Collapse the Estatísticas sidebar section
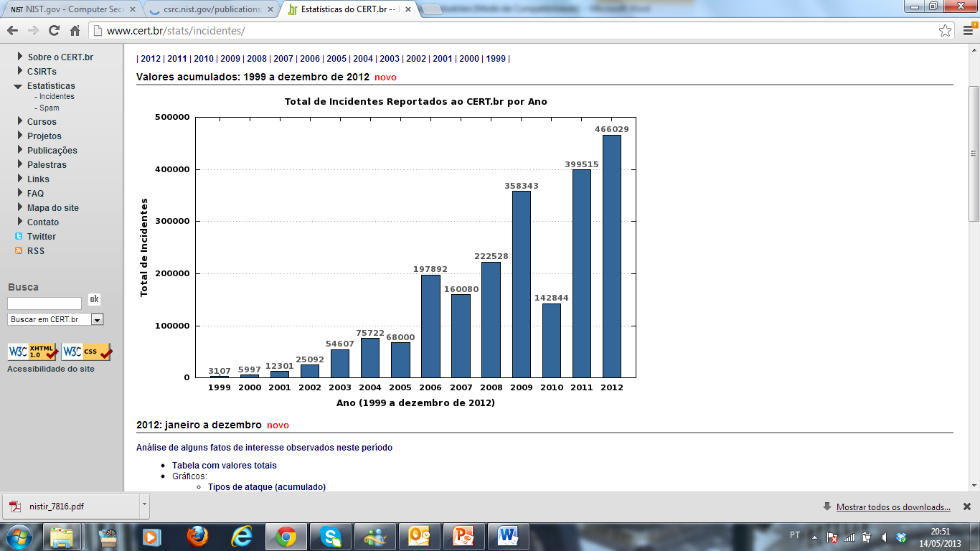Image resolution: width=980 pixels, height=551 pixels. coord(19,86)
